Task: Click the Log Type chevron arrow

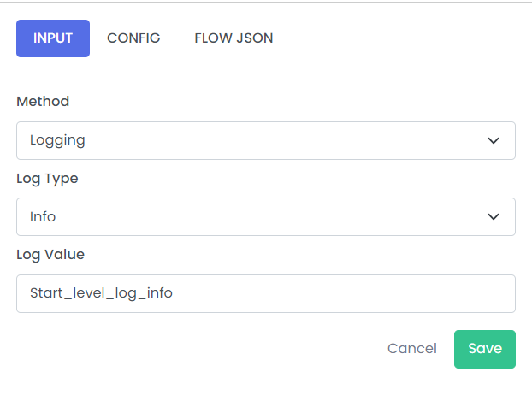Action: coord(493,216)
